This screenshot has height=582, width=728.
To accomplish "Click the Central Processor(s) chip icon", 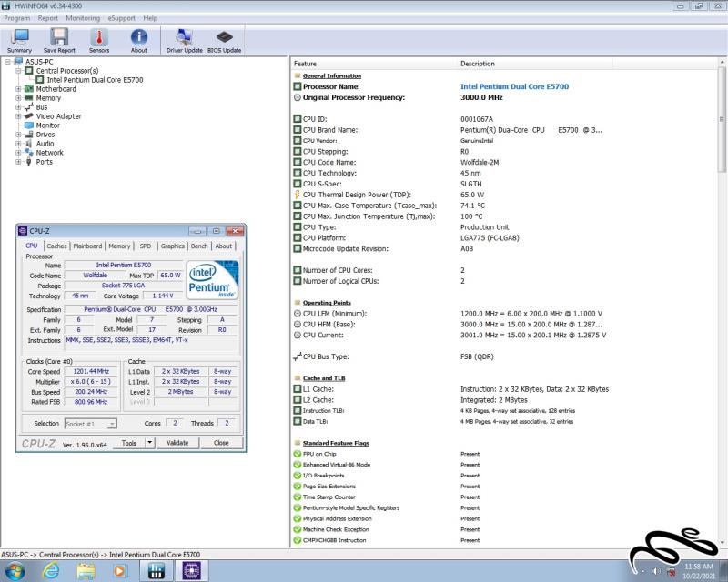I will pos(29,71).
